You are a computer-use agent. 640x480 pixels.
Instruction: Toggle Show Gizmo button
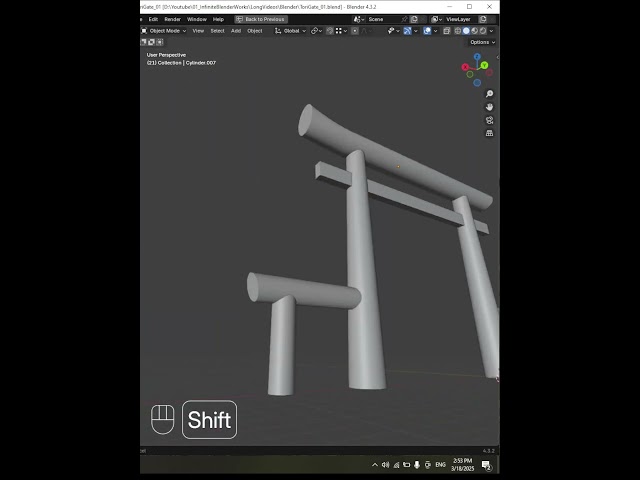click(x=407, y=31)
